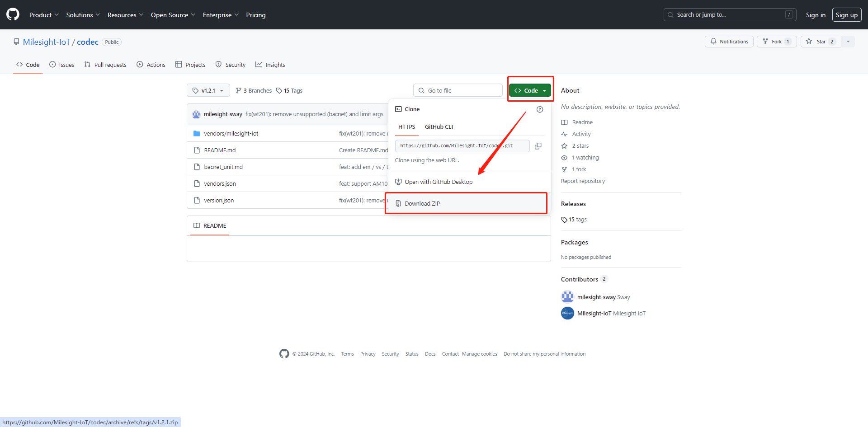Click milesight-sway avatar in commit bar

coord(196,114)
